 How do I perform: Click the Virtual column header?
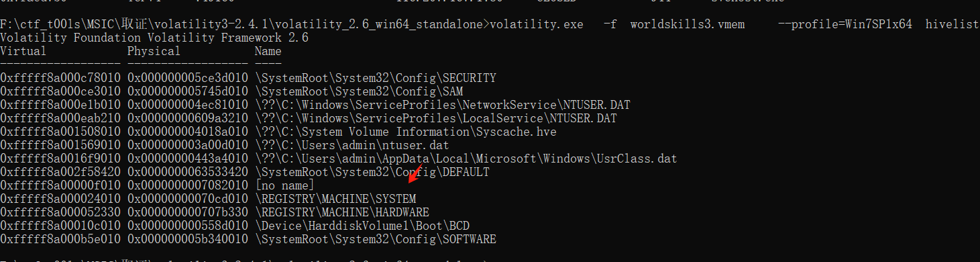click(23, 51)
